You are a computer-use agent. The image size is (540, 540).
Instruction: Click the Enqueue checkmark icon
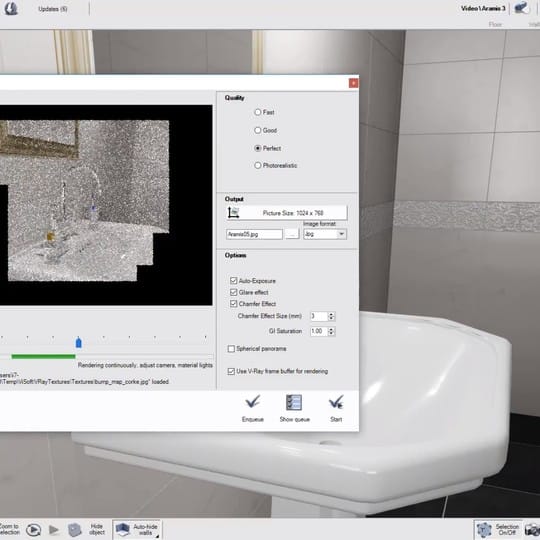point(252,402)
